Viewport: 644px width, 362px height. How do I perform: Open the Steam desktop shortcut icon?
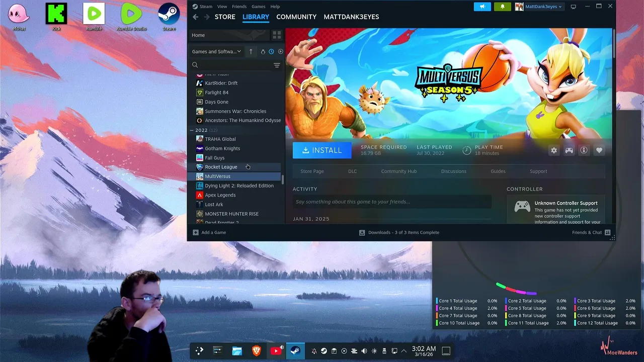tap(169, 17)
